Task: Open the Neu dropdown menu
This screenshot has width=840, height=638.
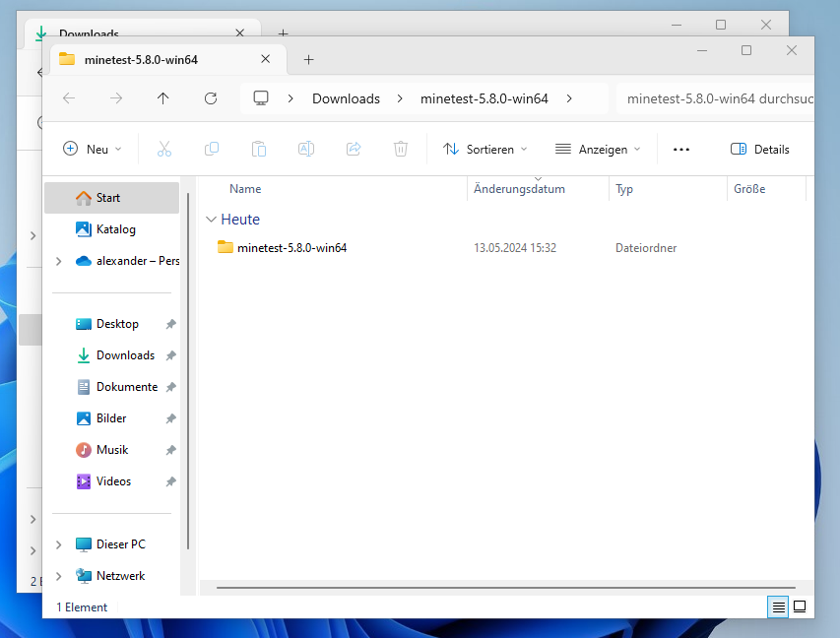Action: (x=93, y=149)
